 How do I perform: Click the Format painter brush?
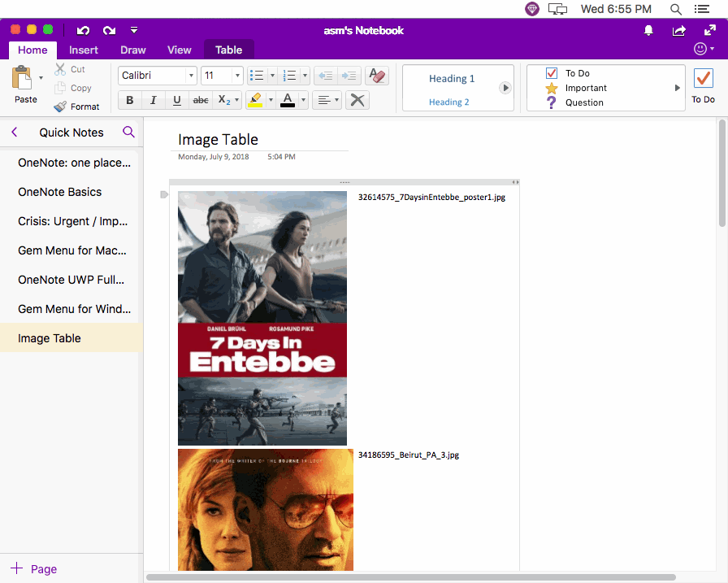coord(76,107)
